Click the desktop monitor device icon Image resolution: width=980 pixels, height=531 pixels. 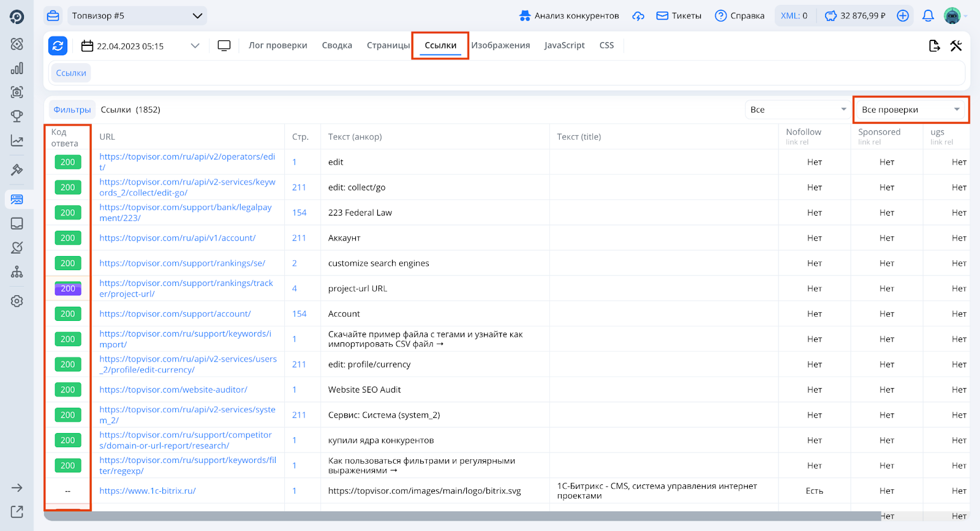224,45
